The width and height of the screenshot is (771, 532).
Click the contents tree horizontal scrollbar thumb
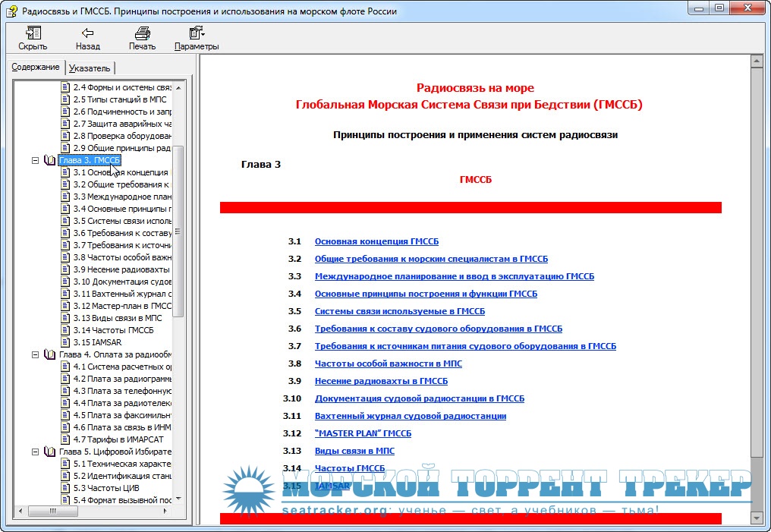coord(53,511)
